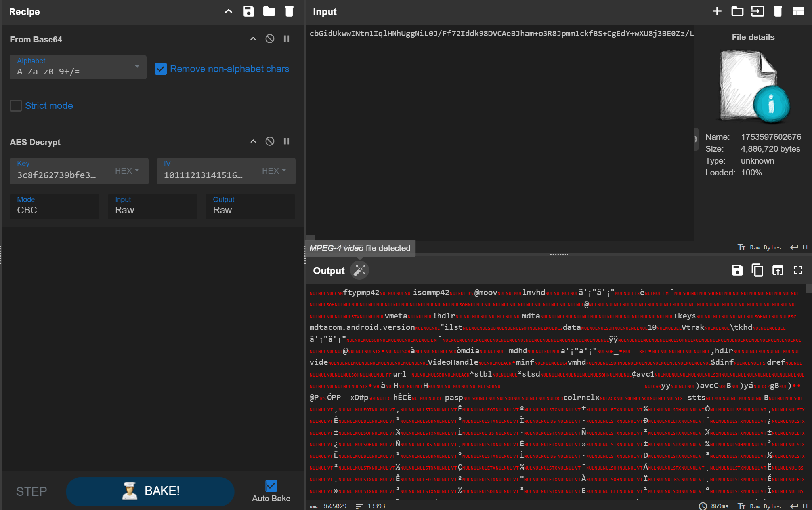This screenshot has height=510, width=812.
Task: Change output Raw Bytes encoding
Action: [759, 506]
